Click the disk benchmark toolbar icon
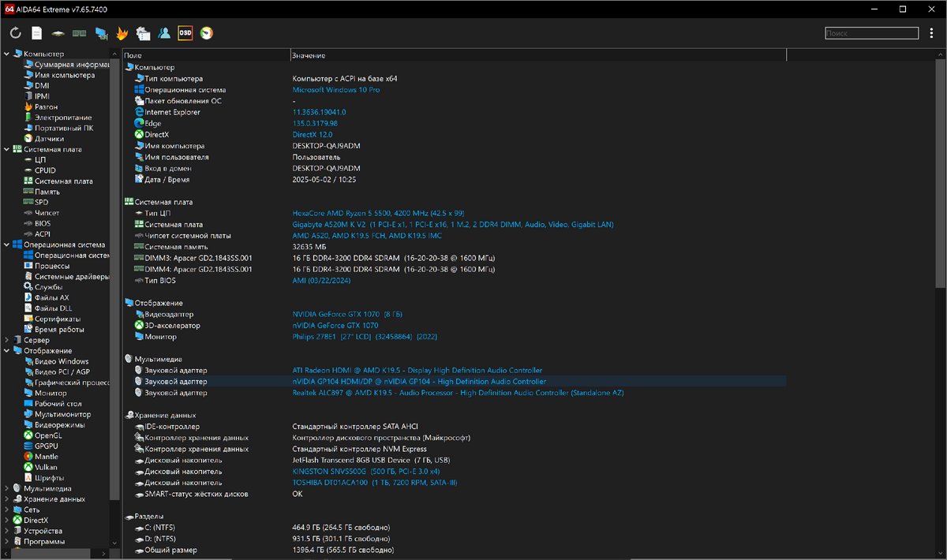Viewport: 947px width, 560px height. (x=58, y=33)
